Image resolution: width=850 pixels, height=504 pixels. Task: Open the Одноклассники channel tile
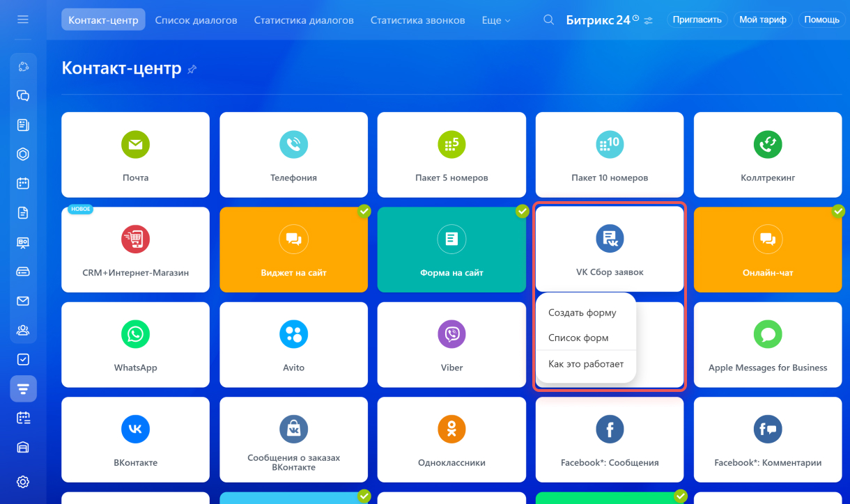pyautogui.click(x=451, y=439)
